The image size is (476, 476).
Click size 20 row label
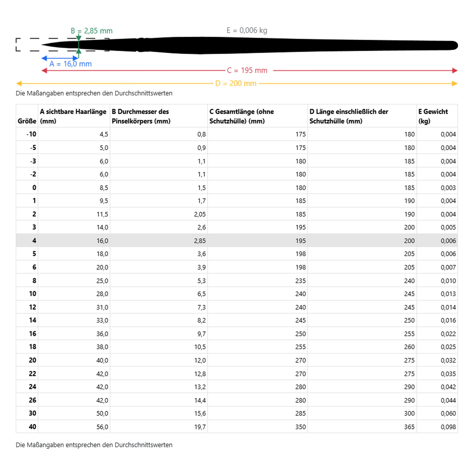(32, 360)
